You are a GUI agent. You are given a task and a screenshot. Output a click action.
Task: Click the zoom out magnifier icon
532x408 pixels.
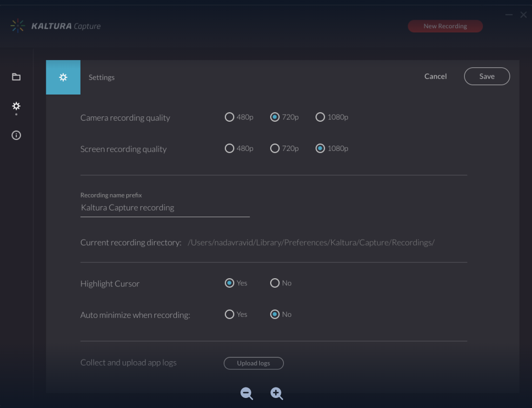(x=246, y=393)
